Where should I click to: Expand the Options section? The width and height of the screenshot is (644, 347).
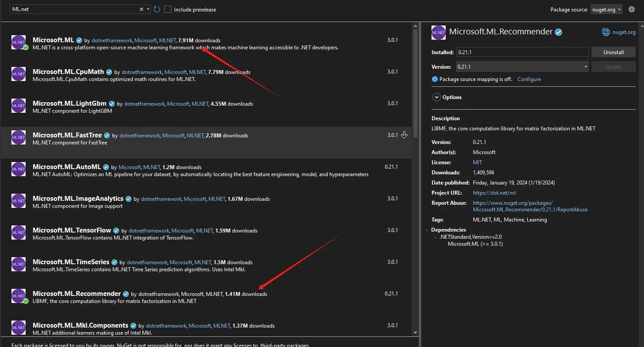436,97
